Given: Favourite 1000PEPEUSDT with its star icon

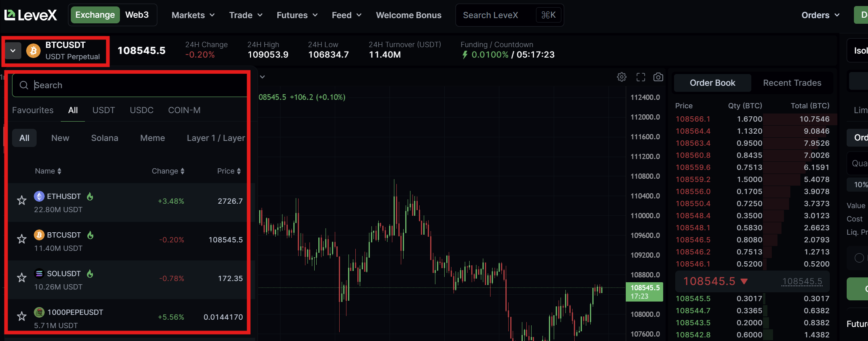Looking at the screenshot, I should point(22,316).
